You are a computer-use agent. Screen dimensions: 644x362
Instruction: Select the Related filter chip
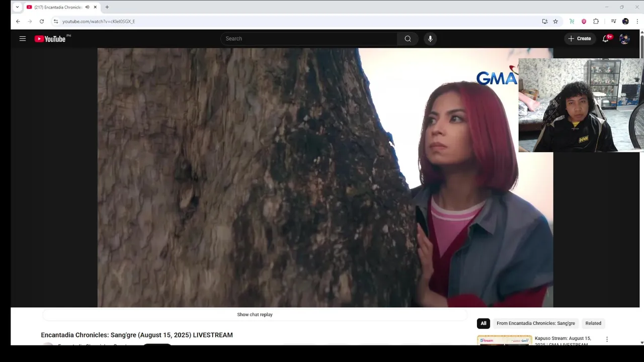[593, 323]
